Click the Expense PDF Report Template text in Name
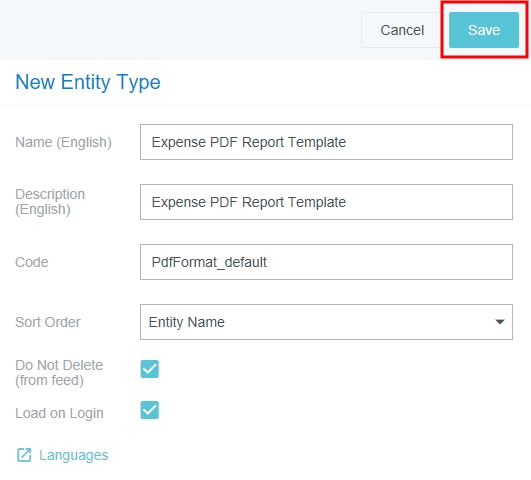531x480 pixels. [249, 142]
